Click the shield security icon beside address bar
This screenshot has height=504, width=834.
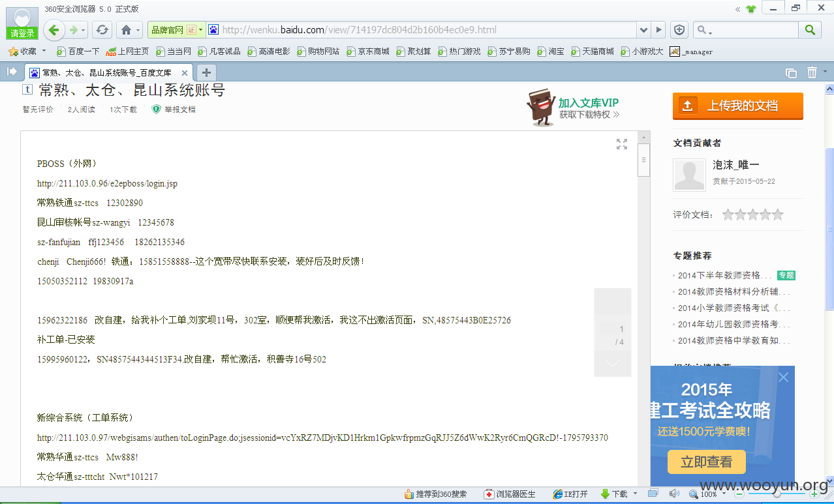coord(679,30)
